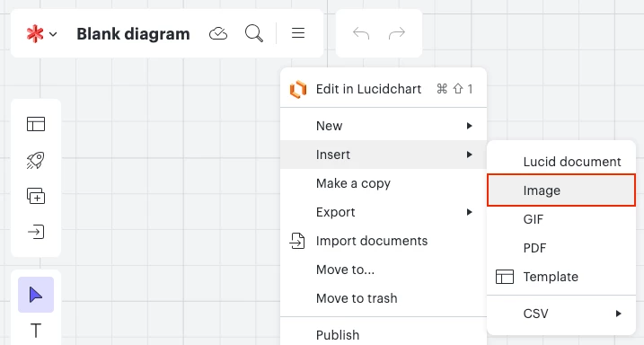Insert a Lucid document

pos(561,162)
